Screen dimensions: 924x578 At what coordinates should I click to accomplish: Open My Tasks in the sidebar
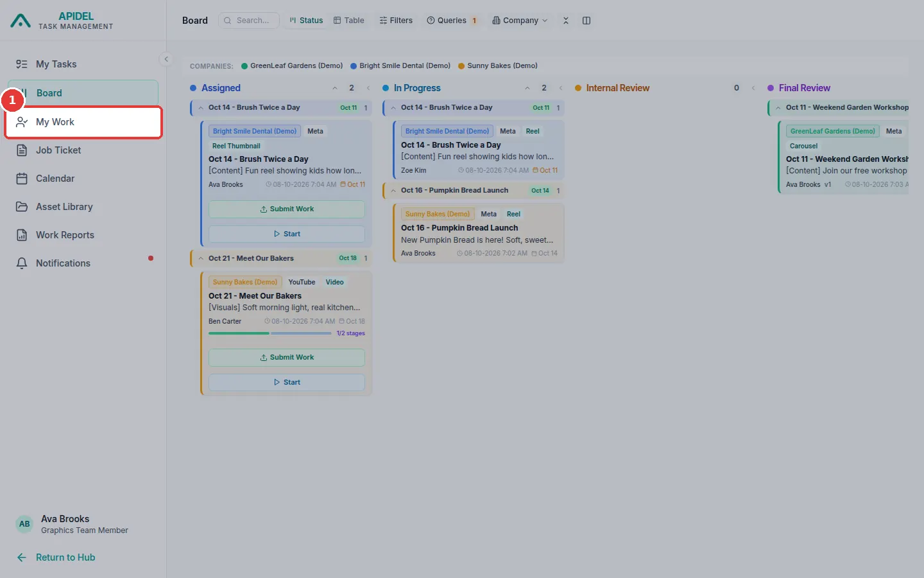83,64
